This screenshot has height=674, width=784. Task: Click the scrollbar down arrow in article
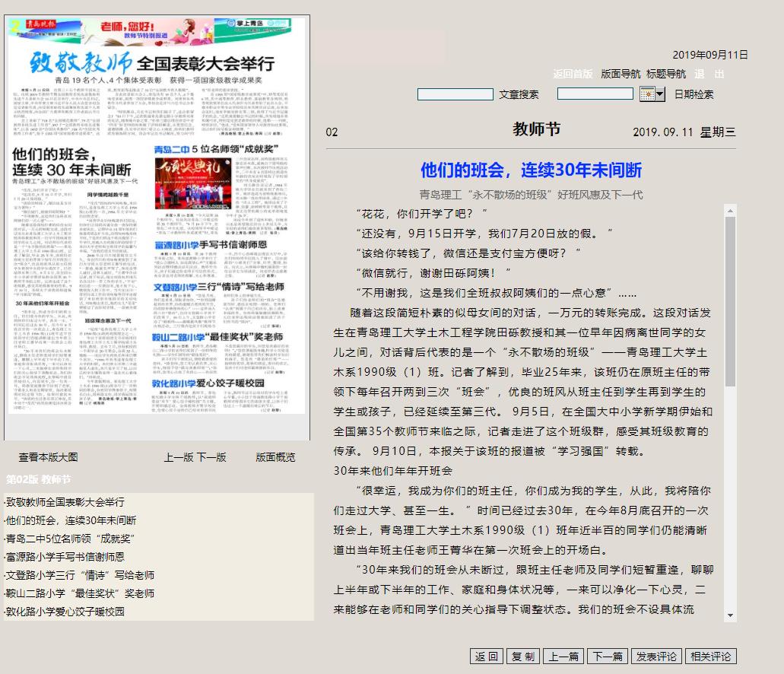[731, 615]
